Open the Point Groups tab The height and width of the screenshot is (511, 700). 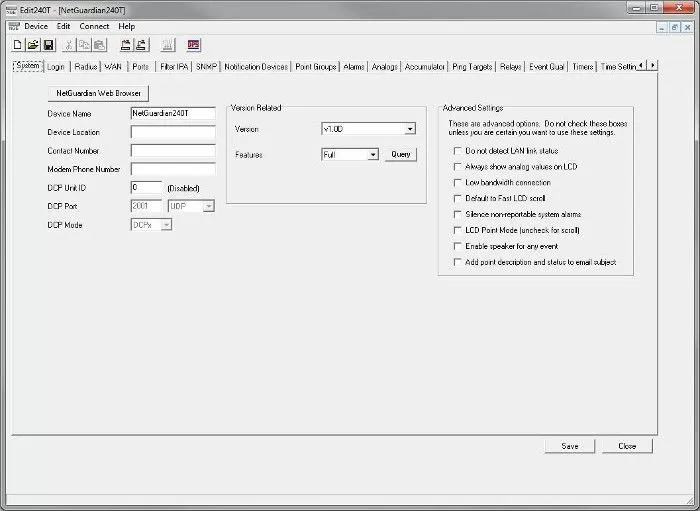pos(316,67)
